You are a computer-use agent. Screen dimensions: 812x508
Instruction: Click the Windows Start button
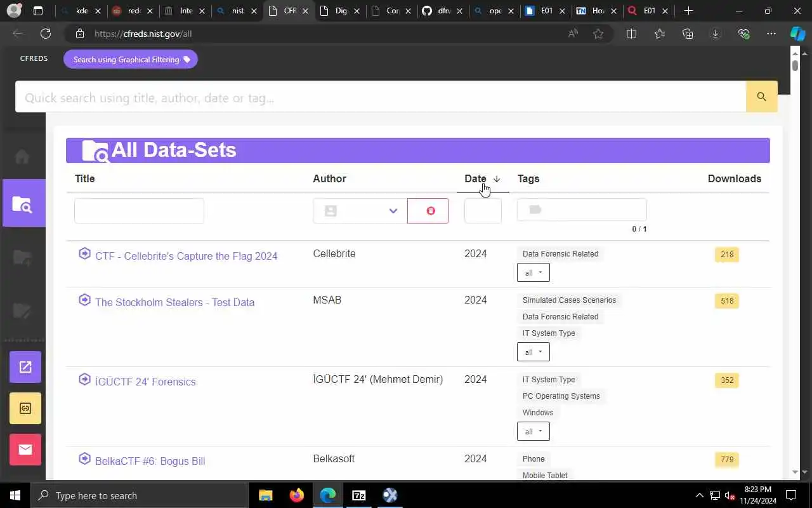pyautogui.click(x=15, y=495)
